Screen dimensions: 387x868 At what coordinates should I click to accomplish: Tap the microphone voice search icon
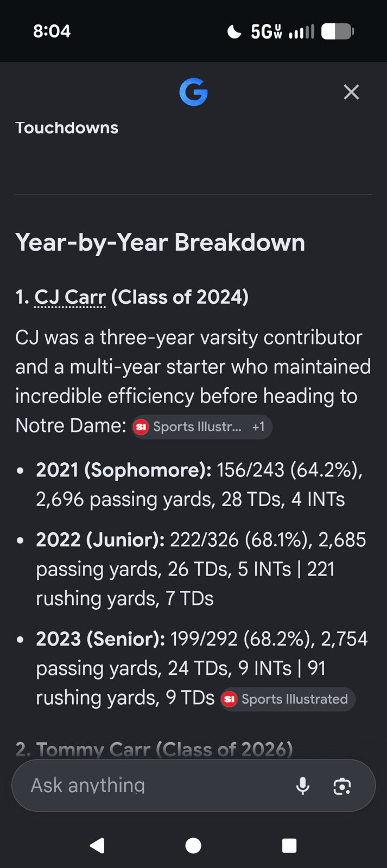point(303,785)
